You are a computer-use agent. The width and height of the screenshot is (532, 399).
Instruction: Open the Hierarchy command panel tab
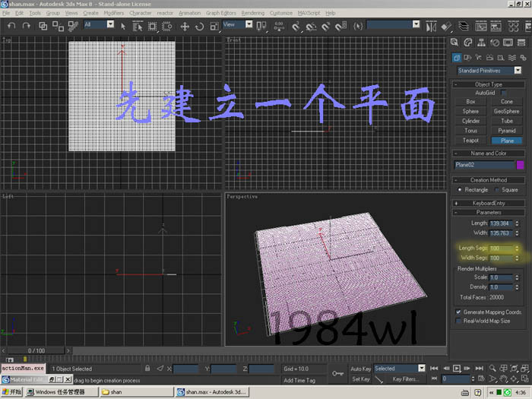481,43
